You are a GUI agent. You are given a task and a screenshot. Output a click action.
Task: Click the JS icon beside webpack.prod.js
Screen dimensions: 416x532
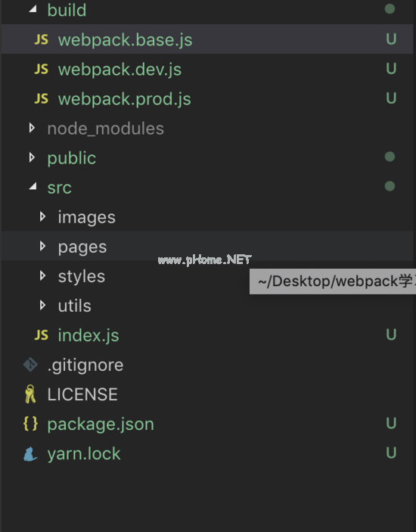(x=42, y=98)
